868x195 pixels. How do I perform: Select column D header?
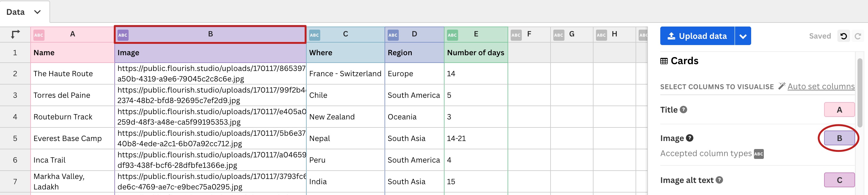coord(415,35)
